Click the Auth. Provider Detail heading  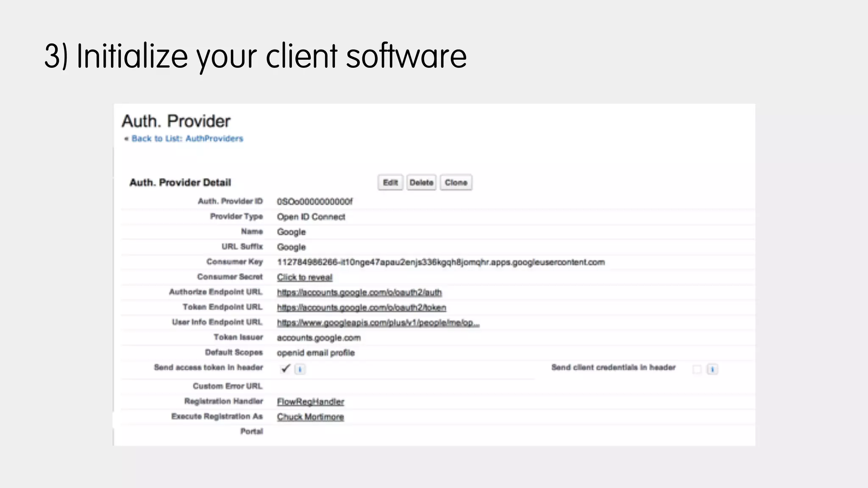[x=180, y=183]
